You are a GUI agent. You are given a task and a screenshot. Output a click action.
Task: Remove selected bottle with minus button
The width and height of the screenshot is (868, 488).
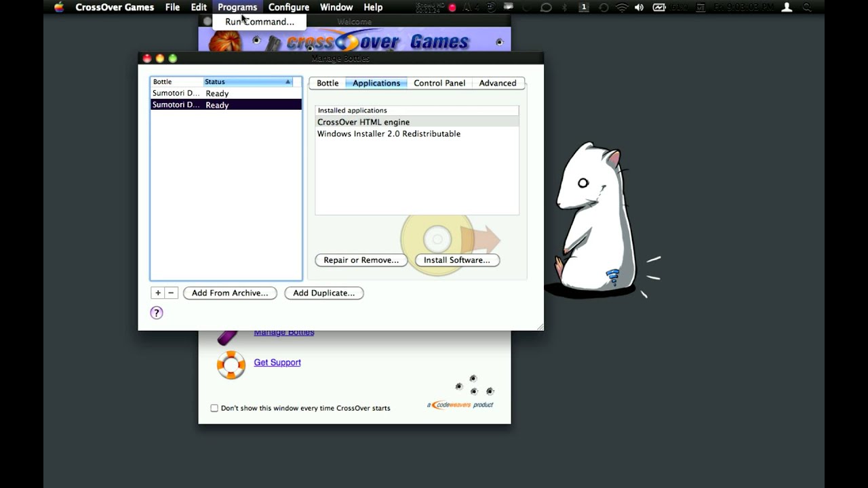point(171,293)
